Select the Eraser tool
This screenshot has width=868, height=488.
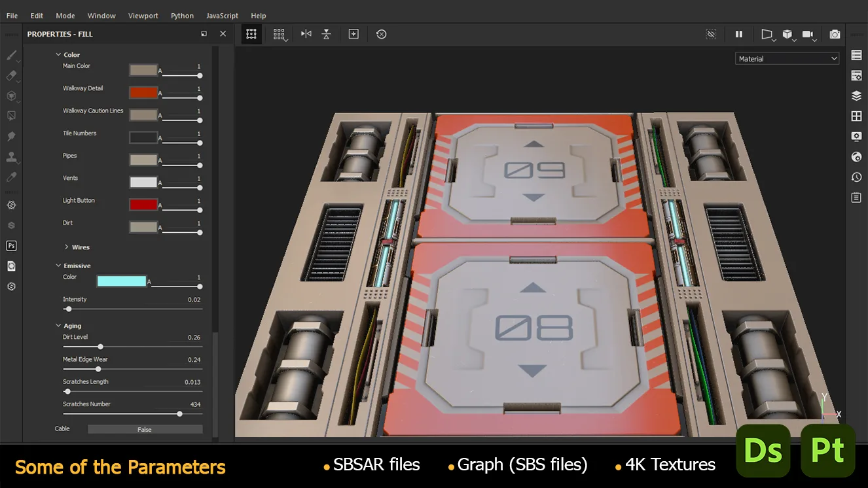tap(11, 76)
